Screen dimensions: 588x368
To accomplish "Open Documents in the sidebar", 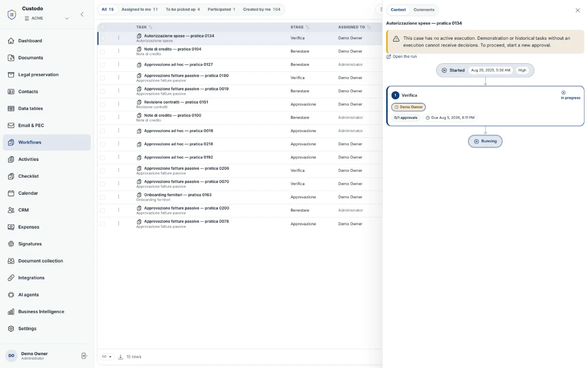I will (x=47, y=58).
